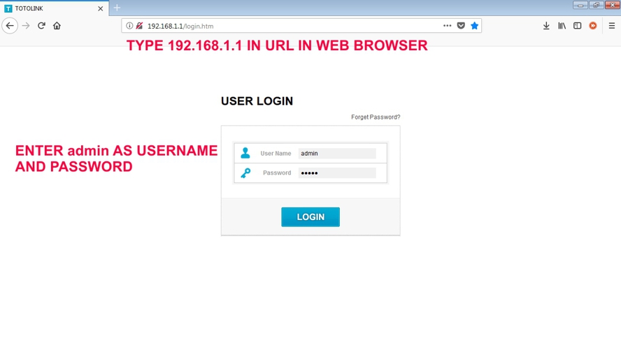Image resolution: width=621 pixels, height=364 pixels.
Task: Open the Library icon
Action: pos(562,26)
